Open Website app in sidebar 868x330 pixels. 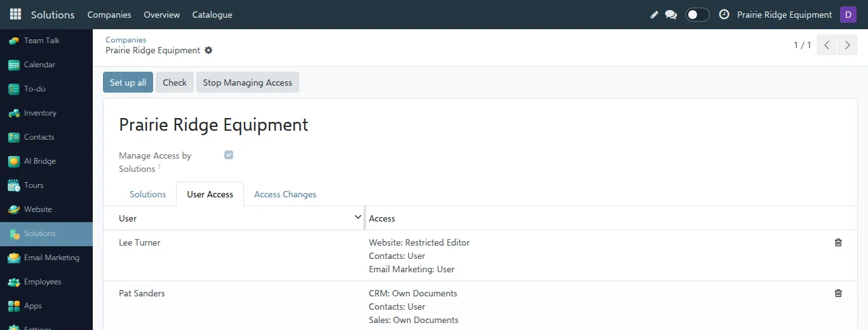pos(46,209)
